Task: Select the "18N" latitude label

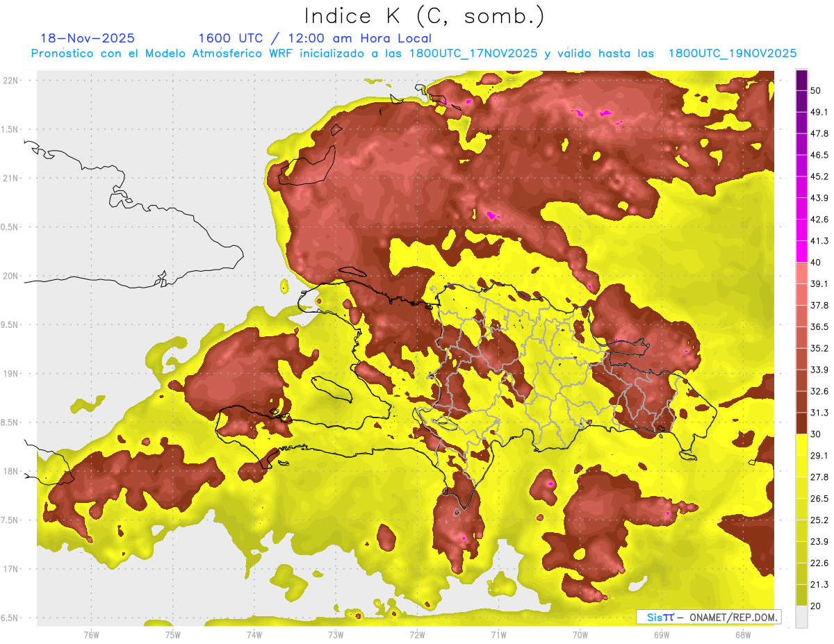Action: click(11, 472)
